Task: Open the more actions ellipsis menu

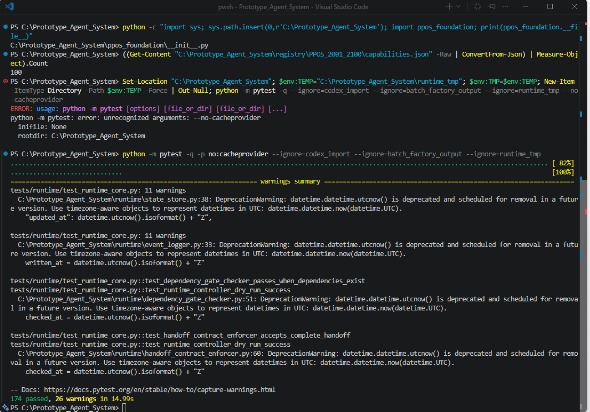Action: click(x=505, y=6)
